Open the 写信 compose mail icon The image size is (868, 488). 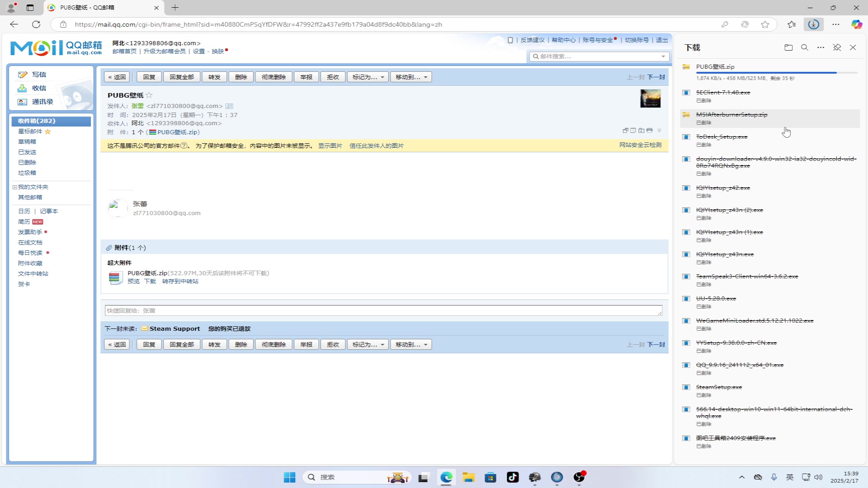coord(22,75)
